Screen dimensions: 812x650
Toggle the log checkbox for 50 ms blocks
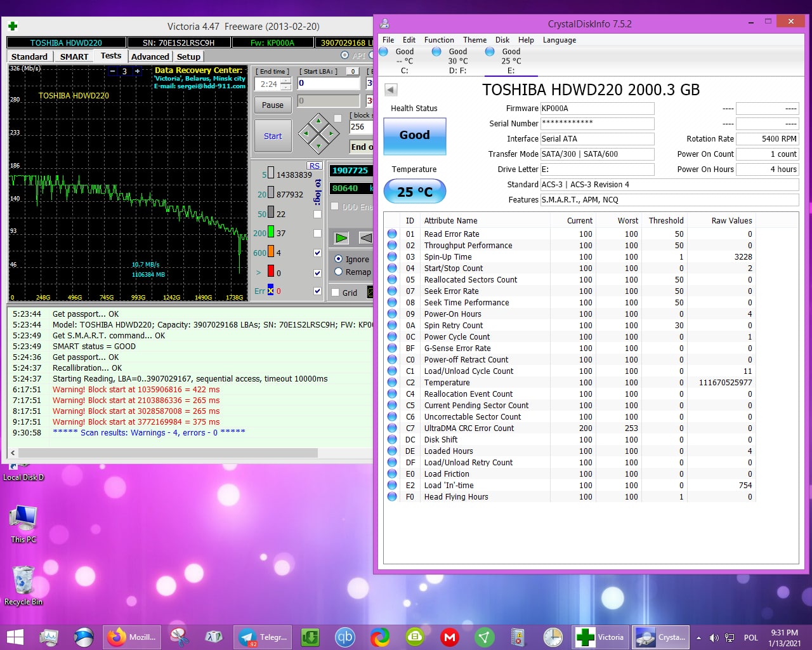(317, 214)
